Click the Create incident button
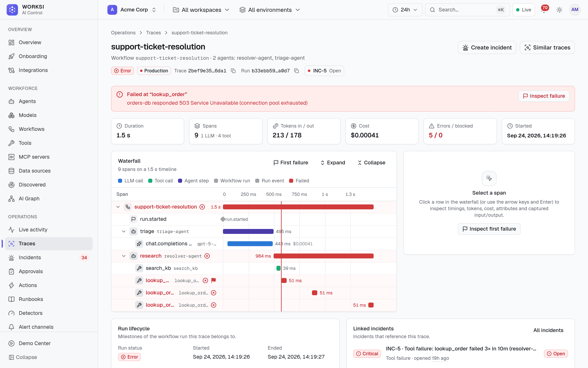The width and height of the screenshot is (588, 368). pyautogui.click(x=487, y=47)
